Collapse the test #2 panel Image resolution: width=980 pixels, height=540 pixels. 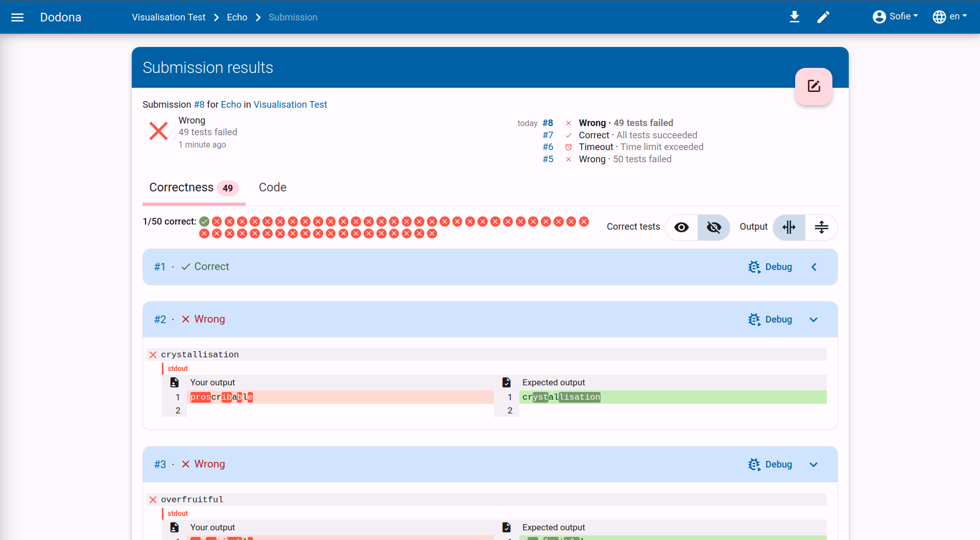(x=814, y=320)
